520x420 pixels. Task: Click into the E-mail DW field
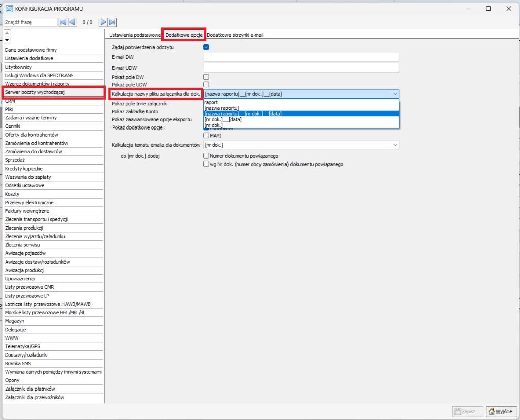pyautogui.click(x=301, y=57)
